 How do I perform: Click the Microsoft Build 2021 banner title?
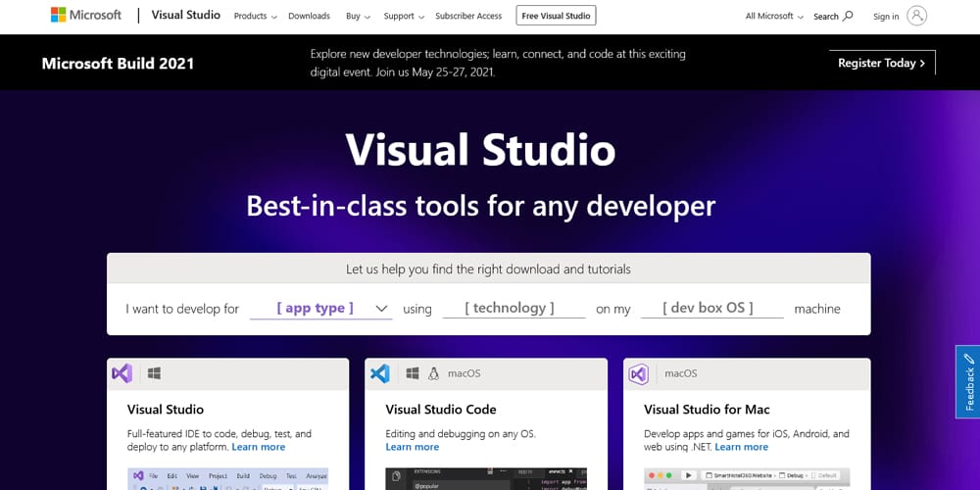point(119,63)
